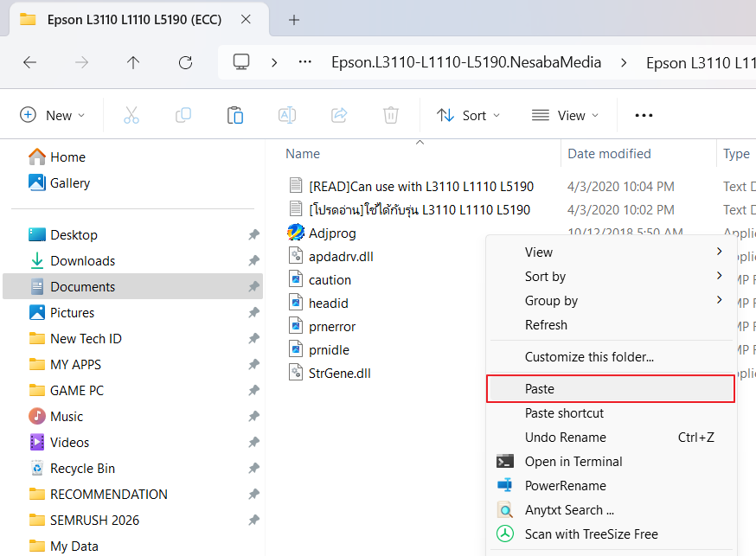
Task: Click the Copy icon in toolbar
Action: [x=183, y=115]
